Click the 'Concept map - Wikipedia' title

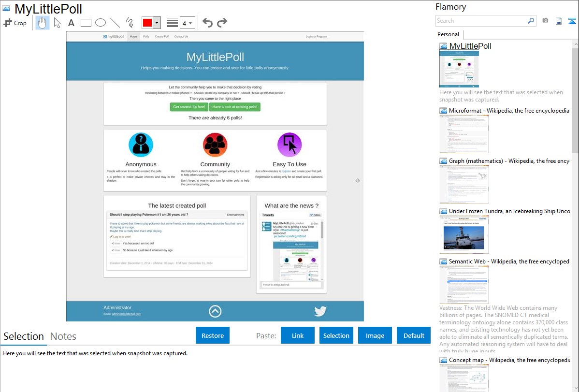[x=509, y=360]
